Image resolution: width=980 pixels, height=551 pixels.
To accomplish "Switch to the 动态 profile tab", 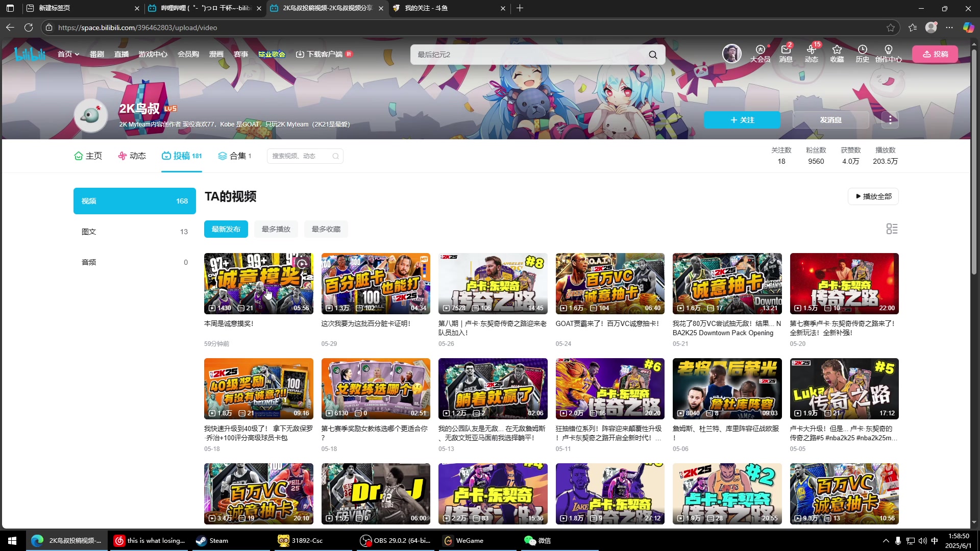I will 132,156.
